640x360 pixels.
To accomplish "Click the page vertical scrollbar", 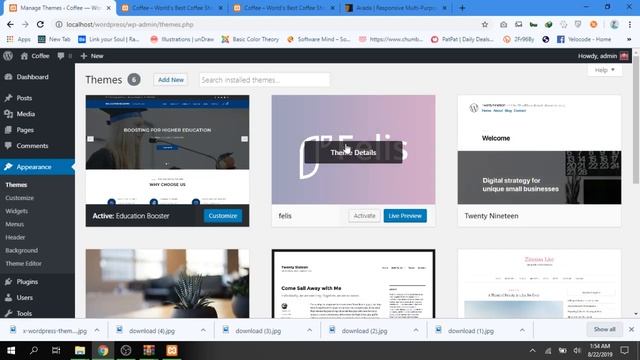I will point(636,120).
